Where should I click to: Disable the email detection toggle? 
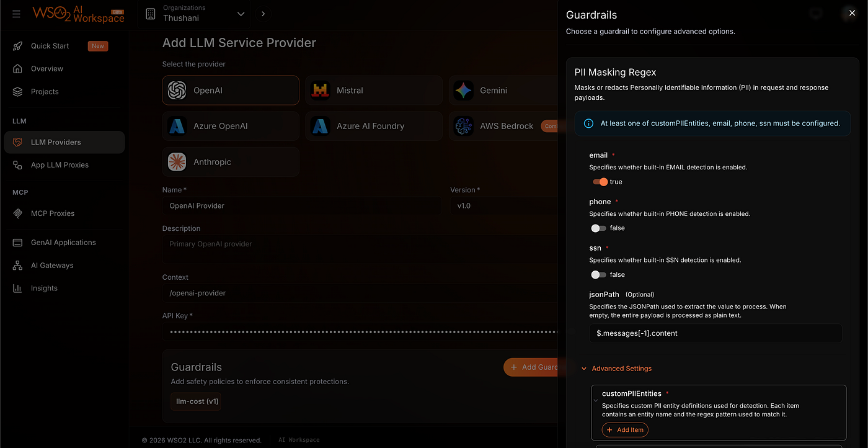pyautogui.click(x=600, y=182)
